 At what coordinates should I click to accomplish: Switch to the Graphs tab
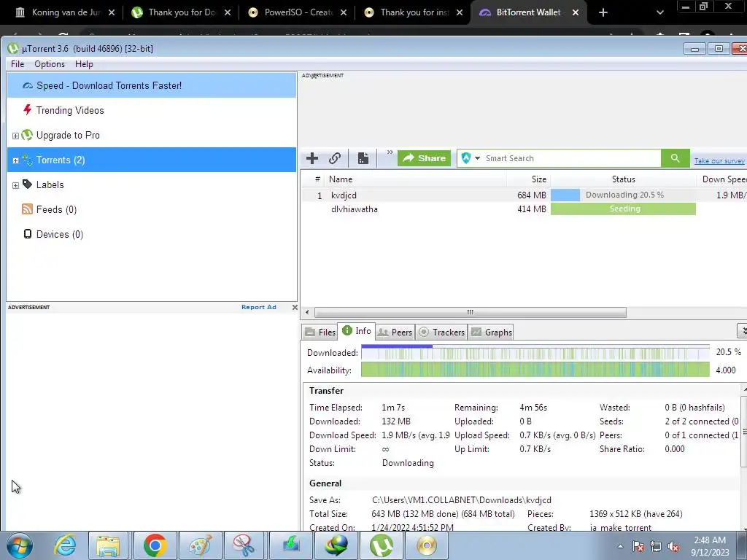tap(491, 332)
